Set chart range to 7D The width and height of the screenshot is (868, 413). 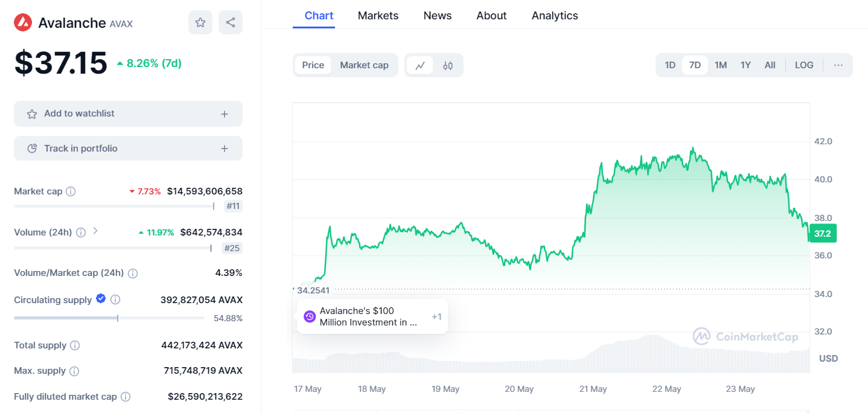tap(695, 65)
